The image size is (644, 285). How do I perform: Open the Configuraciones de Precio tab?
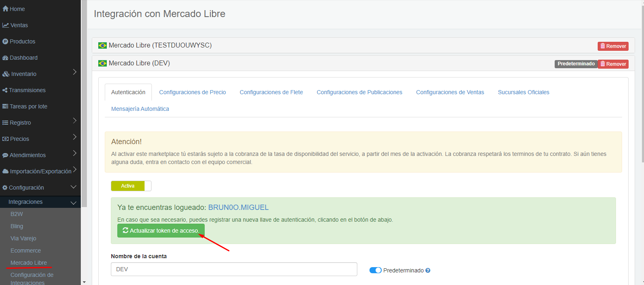coord(192,92)
